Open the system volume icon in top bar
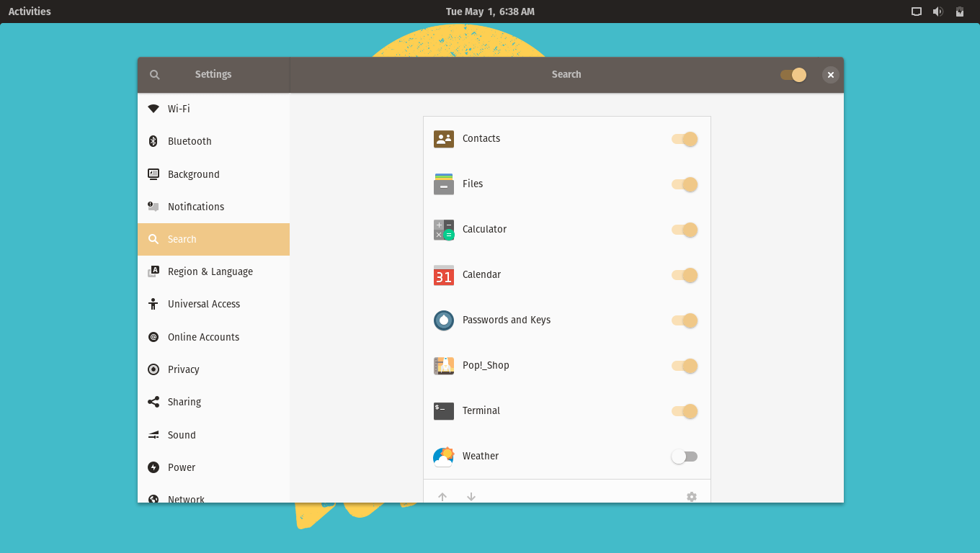The height and width of the screenshot is (553, 980). point(937,12)
